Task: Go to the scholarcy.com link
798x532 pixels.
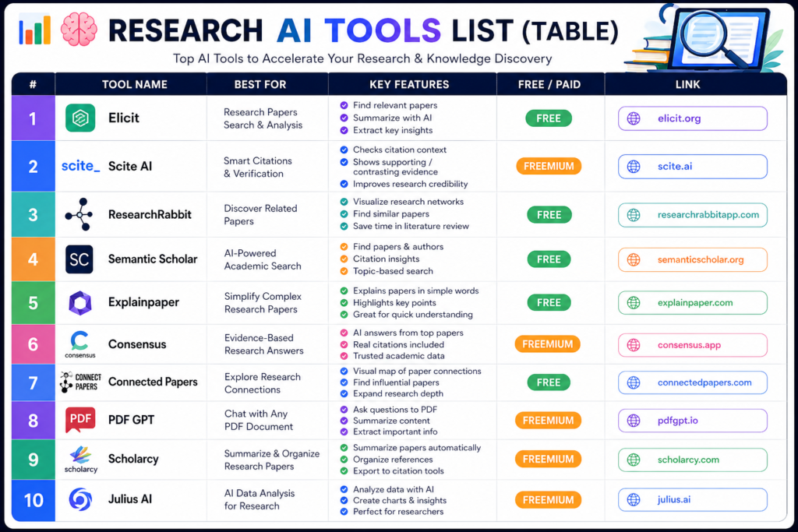Action: (693, 460)
